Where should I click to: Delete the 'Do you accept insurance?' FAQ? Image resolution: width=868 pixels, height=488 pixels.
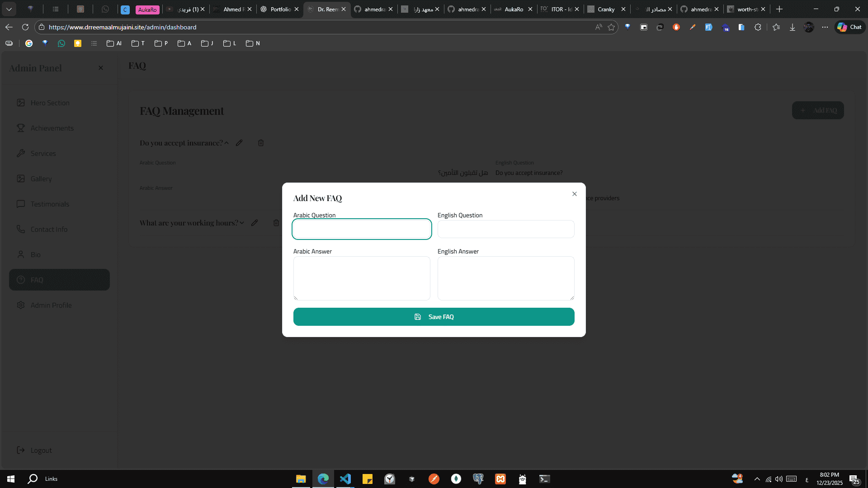tap(261, 143)
